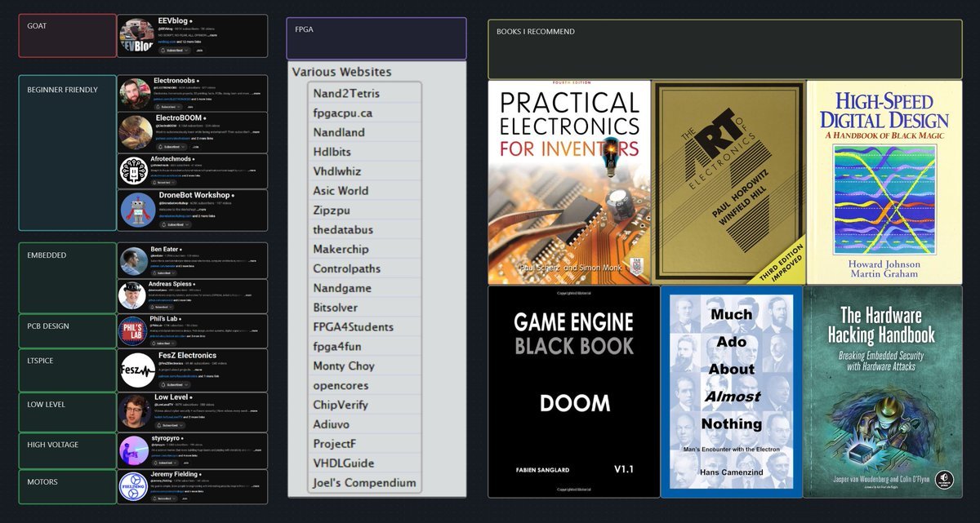Click the Jeremy Fielding channel logo

(x=132, y=486)
